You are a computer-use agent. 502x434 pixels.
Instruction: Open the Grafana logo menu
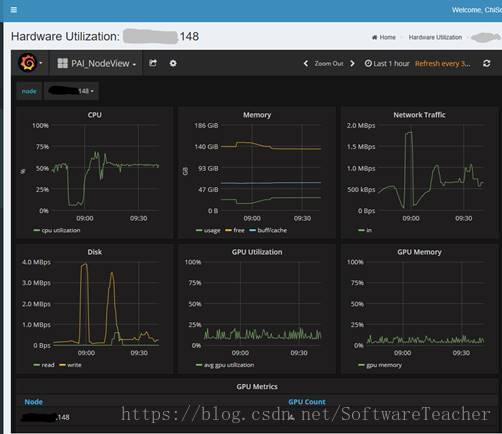30,63
